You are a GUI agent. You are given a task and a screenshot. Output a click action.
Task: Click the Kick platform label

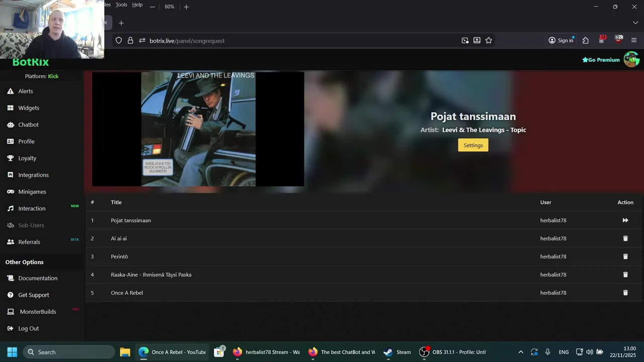coord(53,76)
